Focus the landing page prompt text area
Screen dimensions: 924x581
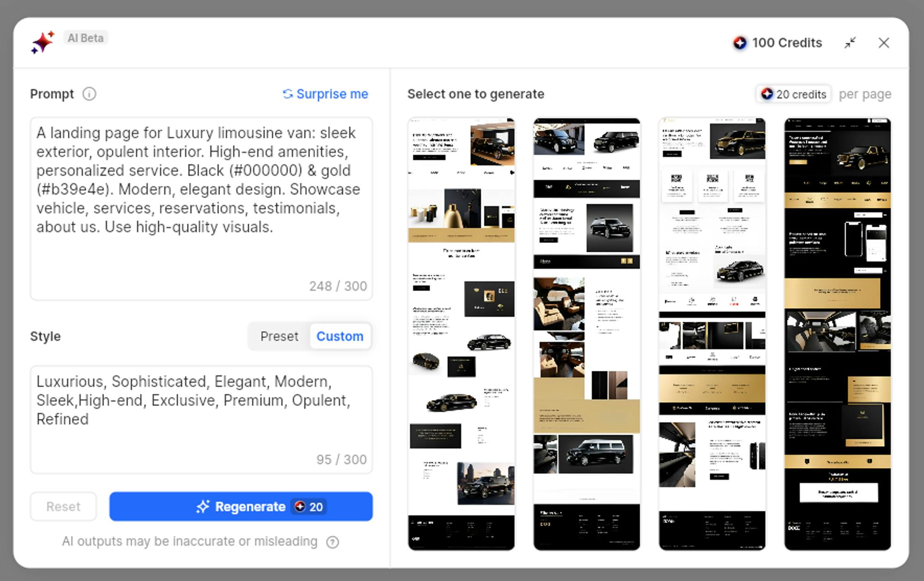coord(201,208)
